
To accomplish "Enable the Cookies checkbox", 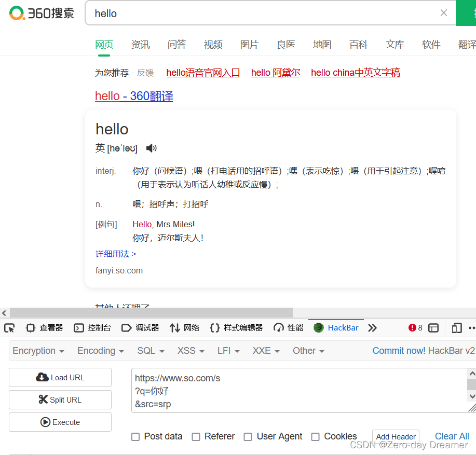I will click(x=316, y=437).
